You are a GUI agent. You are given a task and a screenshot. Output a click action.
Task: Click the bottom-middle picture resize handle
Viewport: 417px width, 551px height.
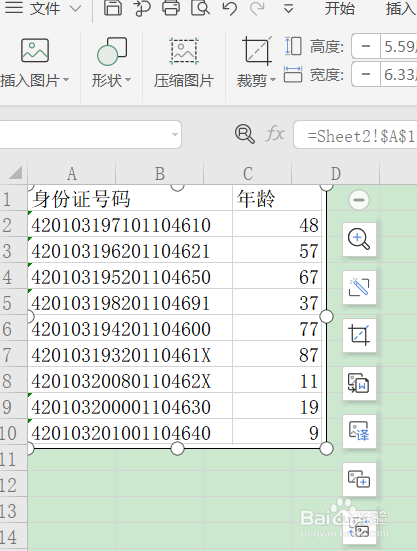pos(177,449)
